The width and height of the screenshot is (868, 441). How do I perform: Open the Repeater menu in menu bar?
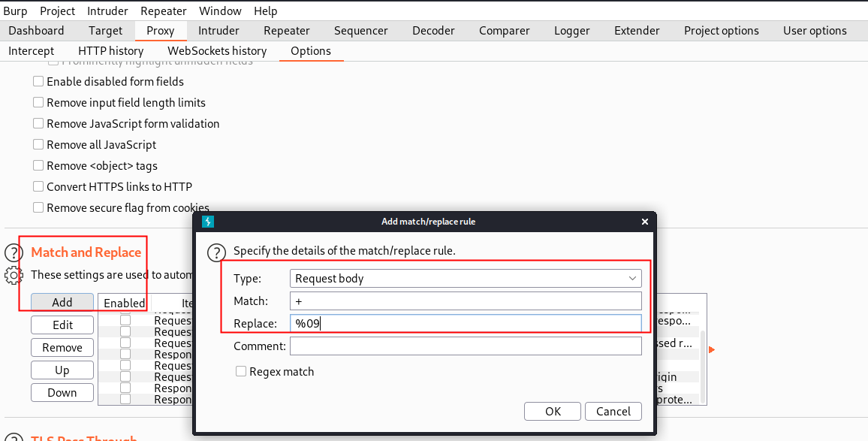163,11
